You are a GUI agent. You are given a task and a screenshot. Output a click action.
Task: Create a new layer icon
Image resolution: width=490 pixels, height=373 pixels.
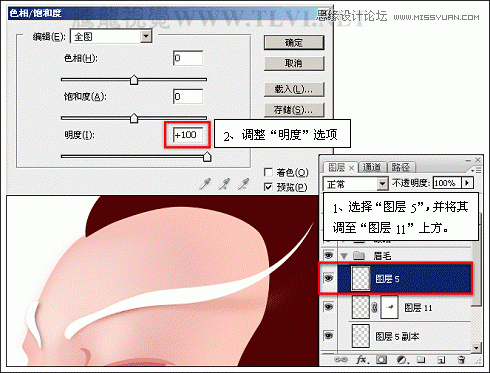click(441, 360)
